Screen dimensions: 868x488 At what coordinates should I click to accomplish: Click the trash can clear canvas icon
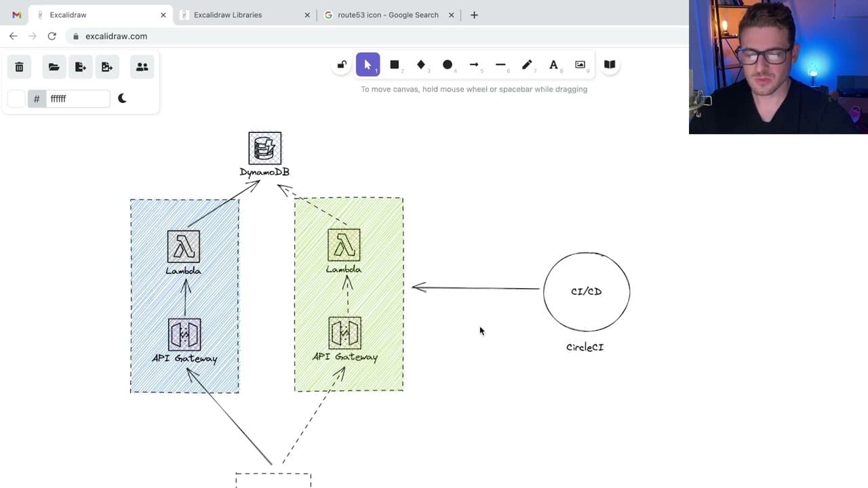pos(19,67)
